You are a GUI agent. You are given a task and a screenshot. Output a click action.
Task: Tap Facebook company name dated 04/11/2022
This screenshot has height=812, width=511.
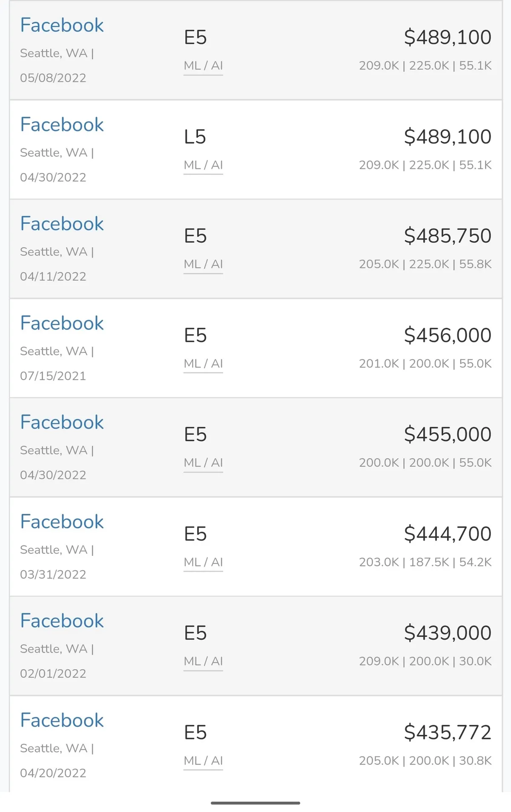[62, 224]
